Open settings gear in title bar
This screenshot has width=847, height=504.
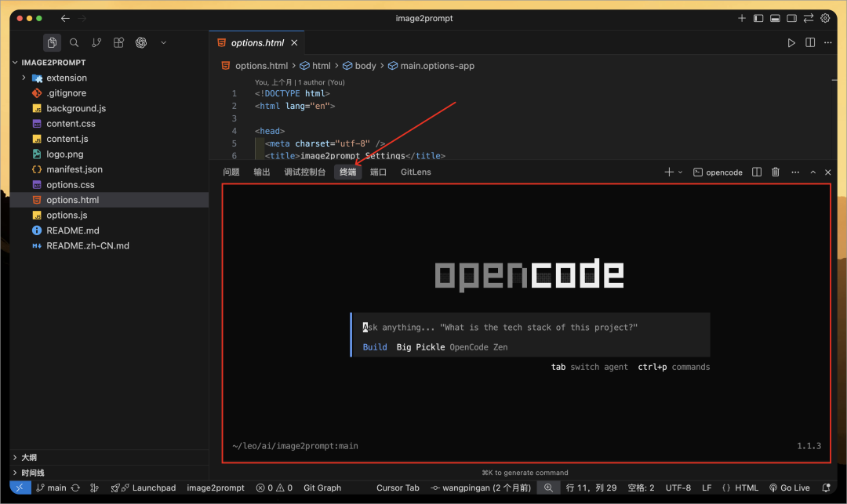pyautogui.click(x=825, y=18)
